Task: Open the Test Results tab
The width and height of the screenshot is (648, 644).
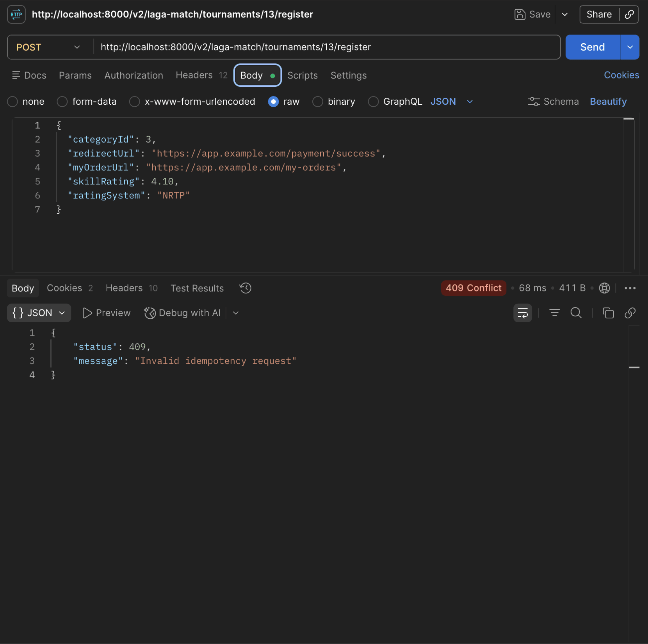Action: coord(197,288)
